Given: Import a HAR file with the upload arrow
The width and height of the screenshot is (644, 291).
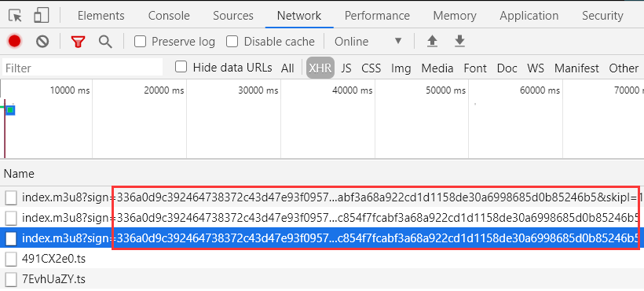Looking at the screenshot, I should 432,41.
